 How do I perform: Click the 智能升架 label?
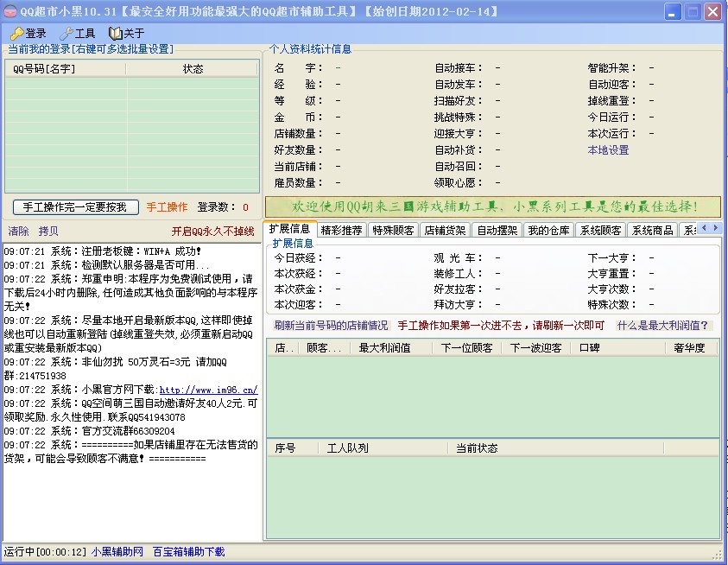click(x=612, y=68)
